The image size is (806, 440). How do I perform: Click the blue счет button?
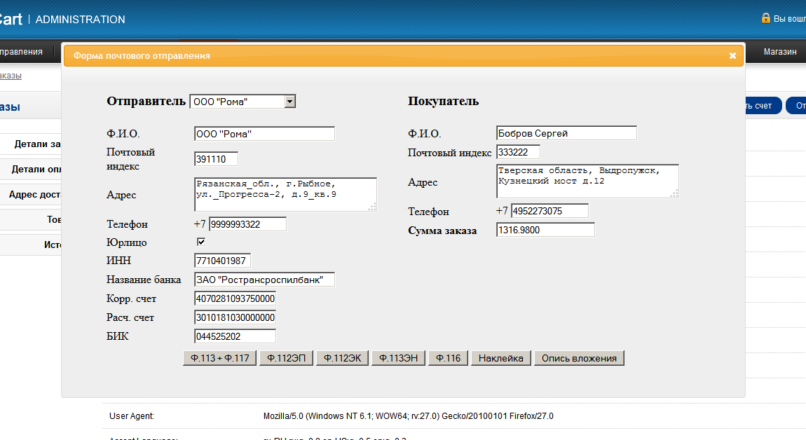tap(763, 106)
